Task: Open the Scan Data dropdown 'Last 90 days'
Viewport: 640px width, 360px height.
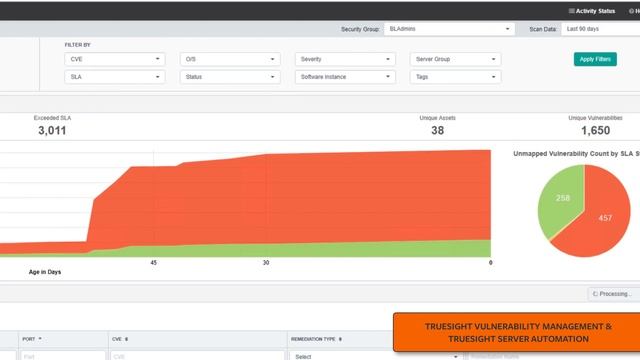Action: pyautogui.click(x=600, y=29)
